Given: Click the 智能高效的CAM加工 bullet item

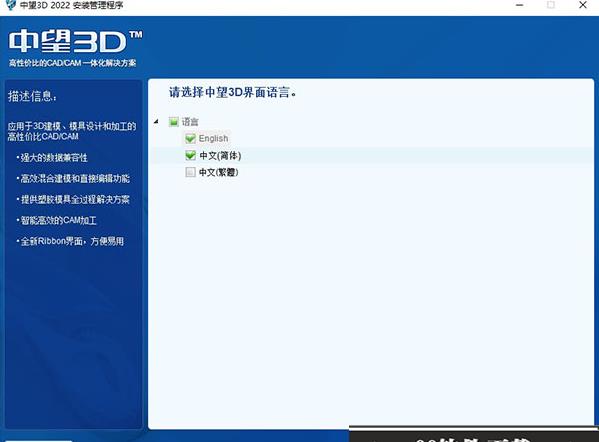Looking at the screenshot, I should coord(56,220).
